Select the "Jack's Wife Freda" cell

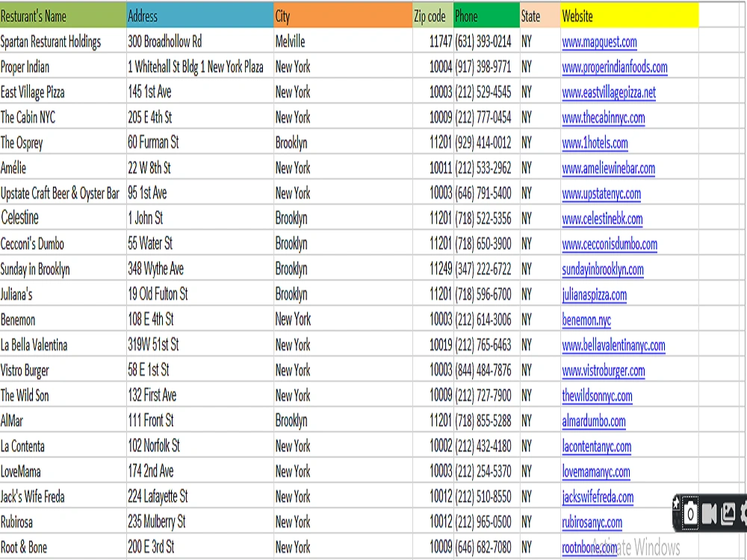pyautogui.click(x=63, y=497)
